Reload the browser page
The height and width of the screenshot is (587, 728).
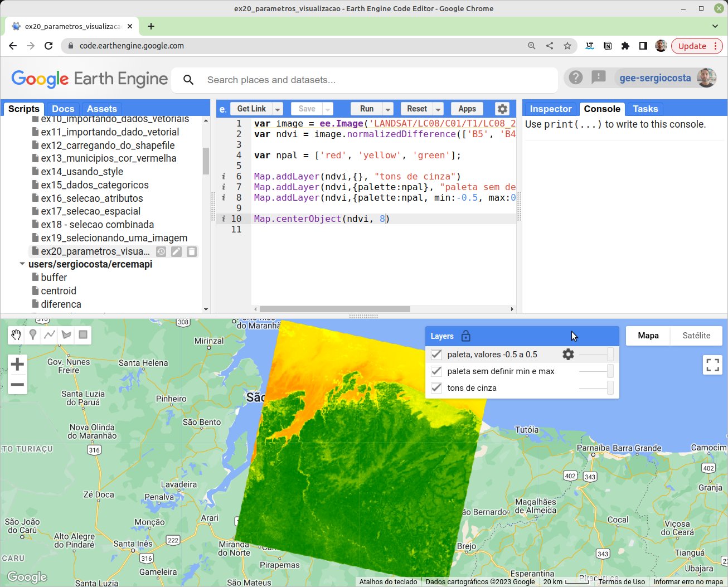point(48,46)
